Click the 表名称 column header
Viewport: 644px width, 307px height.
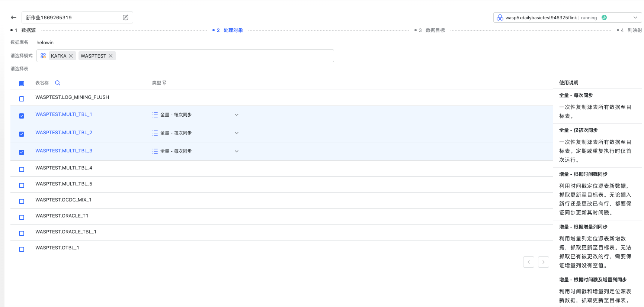point(42,83)
